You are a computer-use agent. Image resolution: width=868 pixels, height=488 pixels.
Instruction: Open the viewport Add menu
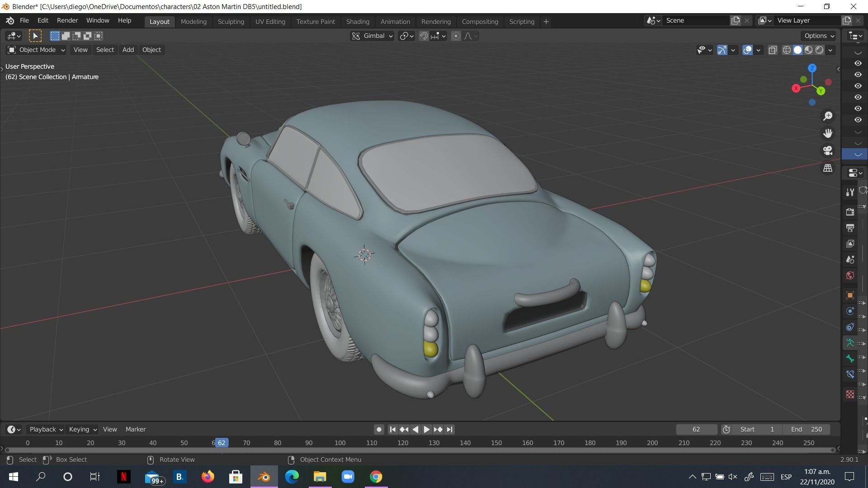tap(128, 50)
